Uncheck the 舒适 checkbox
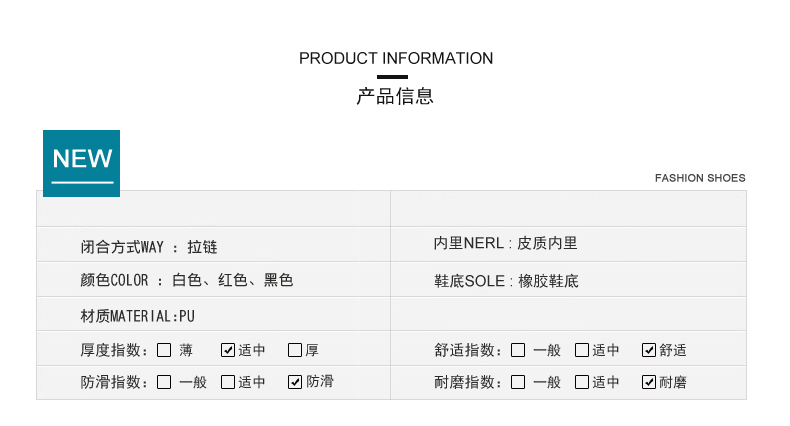The image size is (790, 426). click(649, 350)
